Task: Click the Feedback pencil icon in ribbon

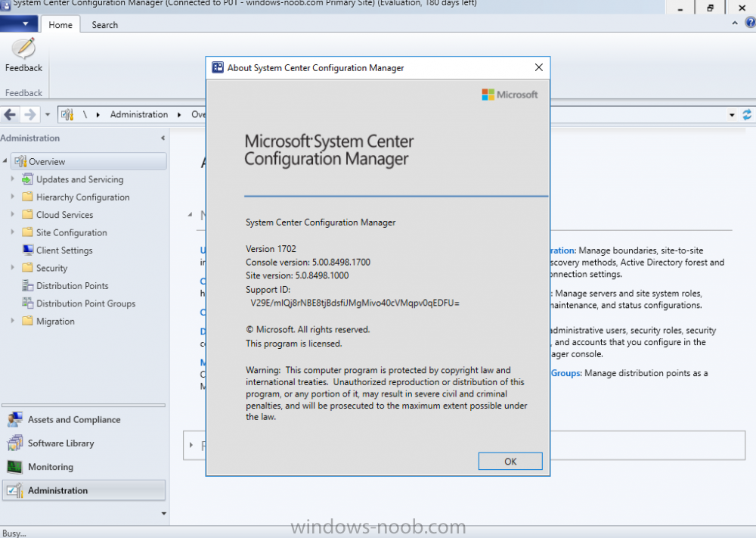Action: pyautogui.click(x=23, y=48)
